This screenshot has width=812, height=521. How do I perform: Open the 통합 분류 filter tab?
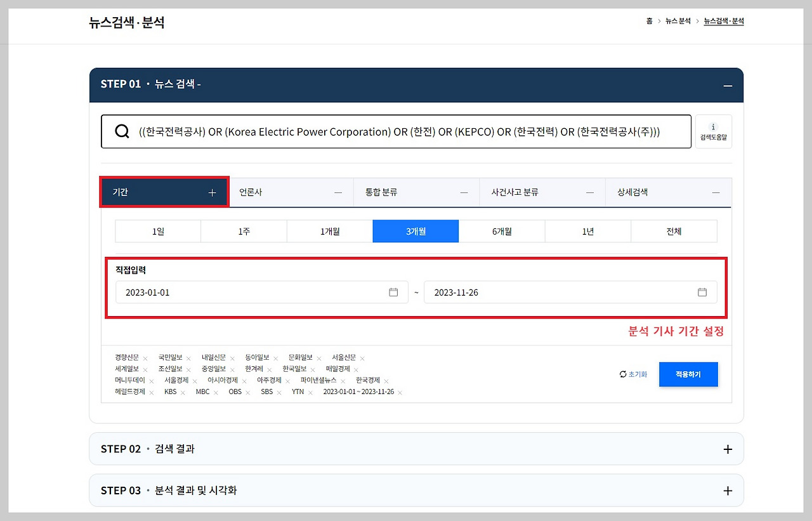417,192
